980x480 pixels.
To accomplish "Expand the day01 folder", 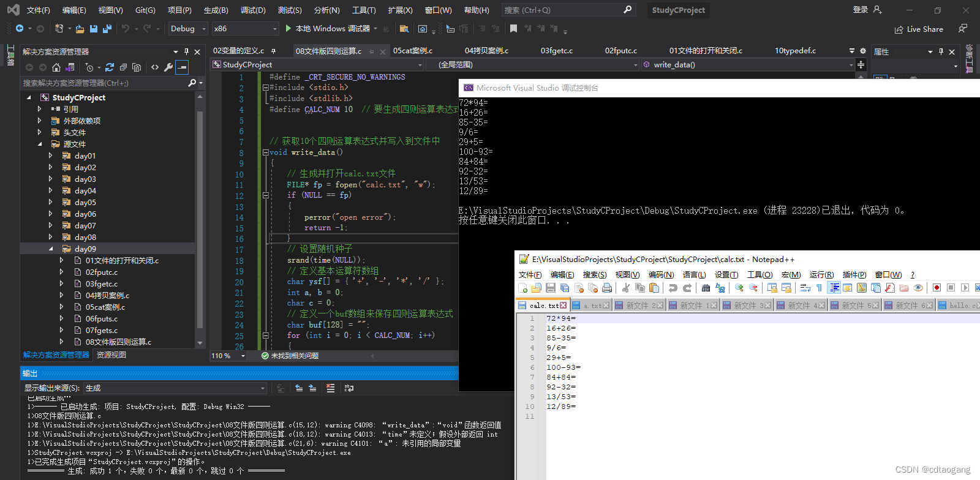I will [50, 156].
